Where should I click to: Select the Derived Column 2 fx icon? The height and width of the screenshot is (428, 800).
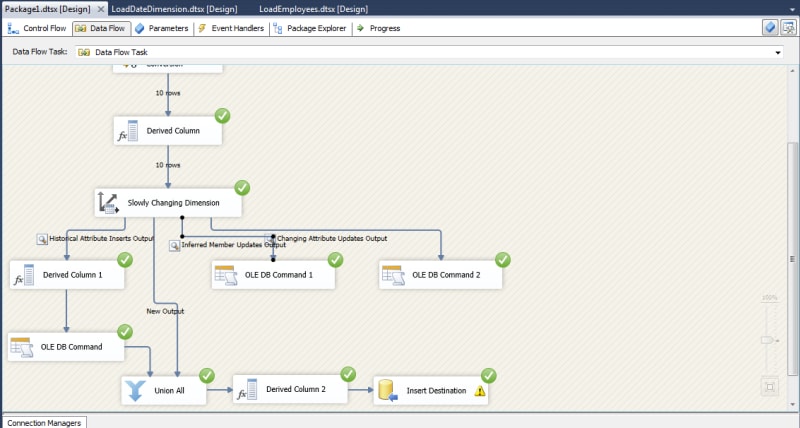click(247, 389)
